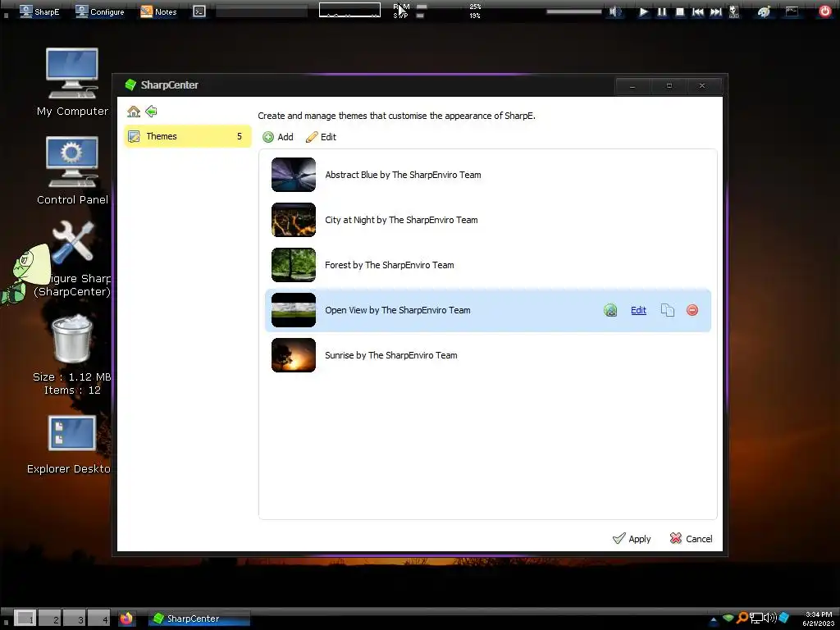Click the Edit pencil button in the toolbar
The height and width of the screenshot is (630, 840).
click(x=321, y=137)
